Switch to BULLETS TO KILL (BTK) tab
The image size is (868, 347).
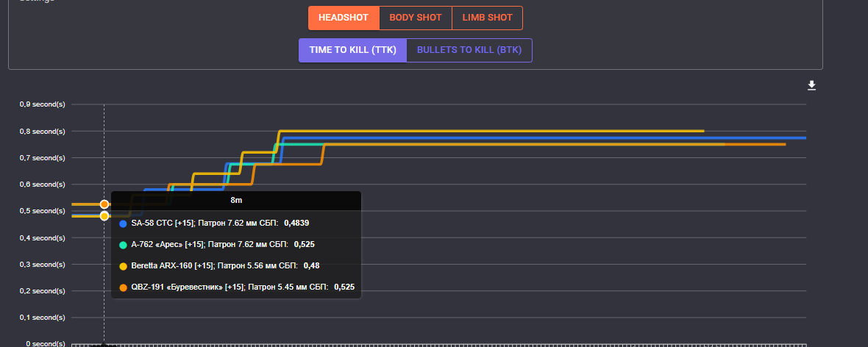pyautogui.click(x=469, y=50)
